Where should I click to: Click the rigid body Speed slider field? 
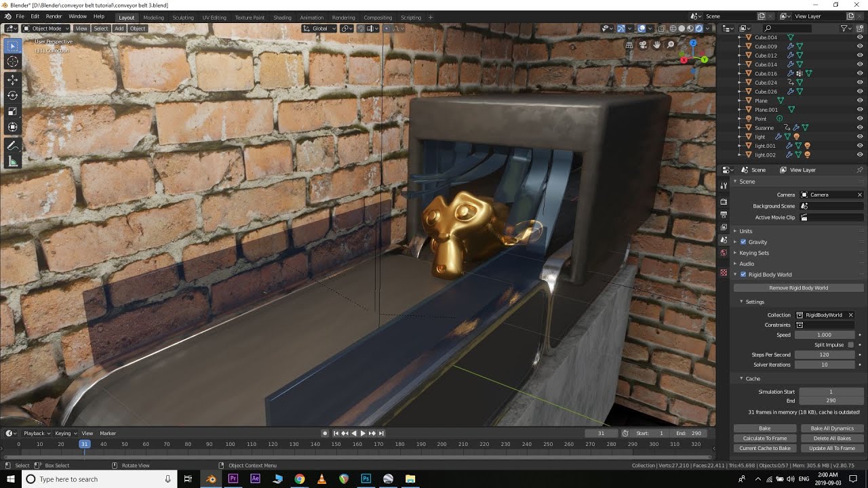(x=825, y=335)
